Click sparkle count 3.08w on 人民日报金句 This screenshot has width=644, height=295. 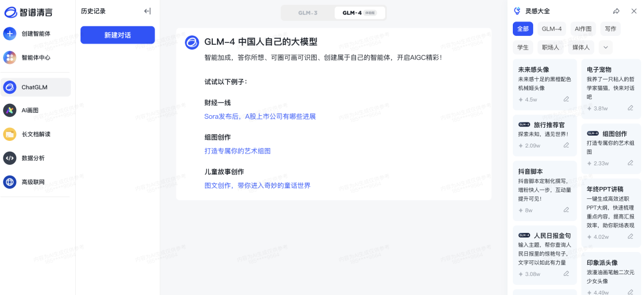[530, 274]
